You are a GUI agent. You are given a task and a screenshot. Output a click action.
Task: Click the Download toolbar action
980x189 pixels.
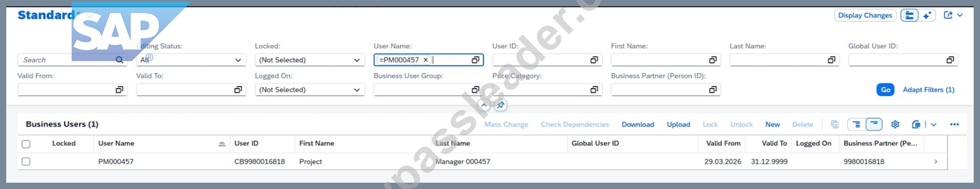pyautogui.click(x=637, y=125)
